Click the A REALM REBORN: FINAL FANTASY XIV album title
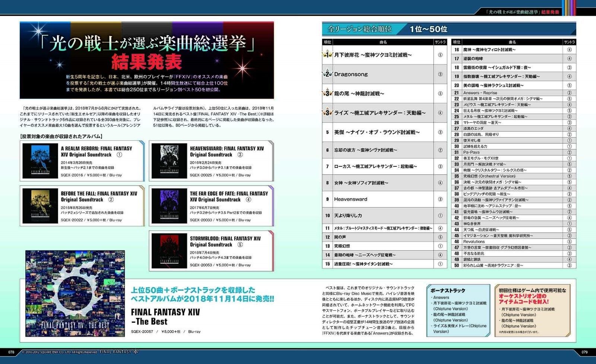 pyautogui.click(x=96, y=151)
